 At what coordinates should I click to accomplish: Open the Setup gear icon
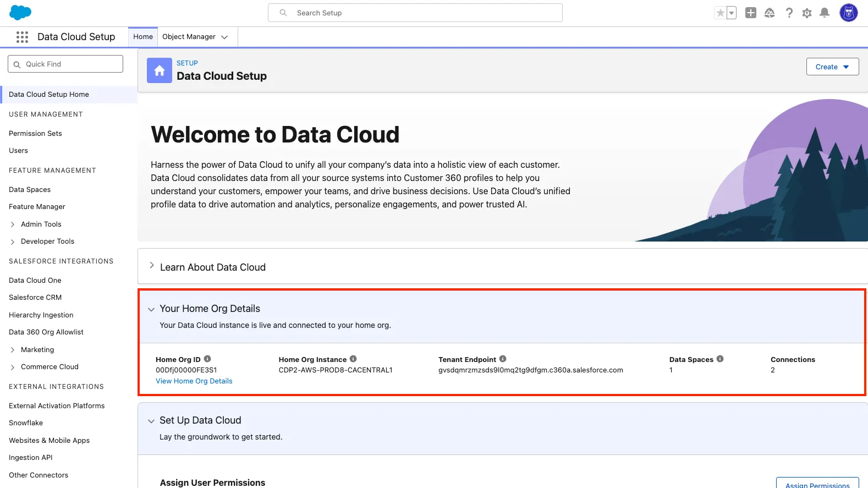(x=806, y=13)
